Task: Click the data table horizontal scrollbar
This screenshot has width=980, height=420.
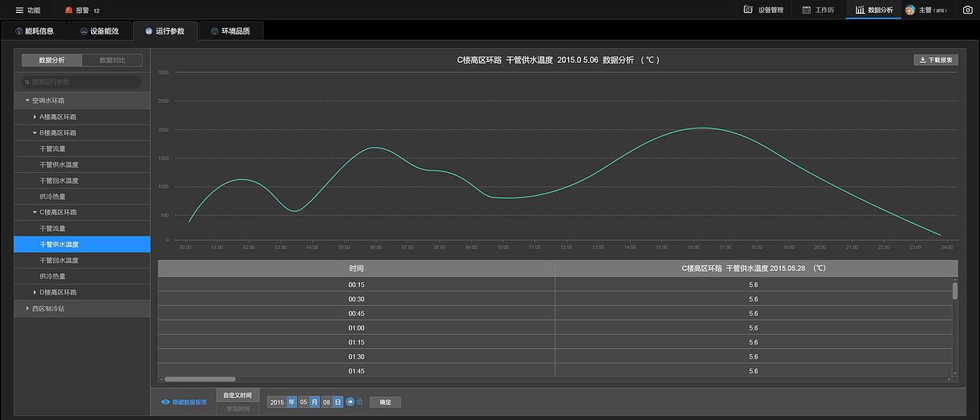Action: (x=201, y=379)
